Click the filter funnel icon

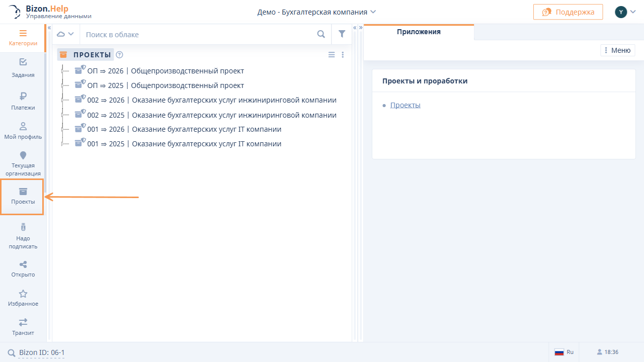click(x=342, y=34)
